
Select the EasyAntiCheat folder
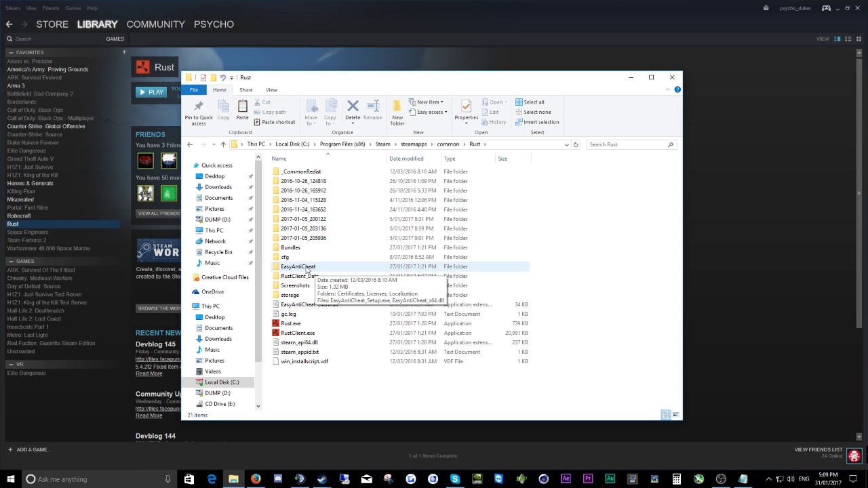tap(298, 266)
